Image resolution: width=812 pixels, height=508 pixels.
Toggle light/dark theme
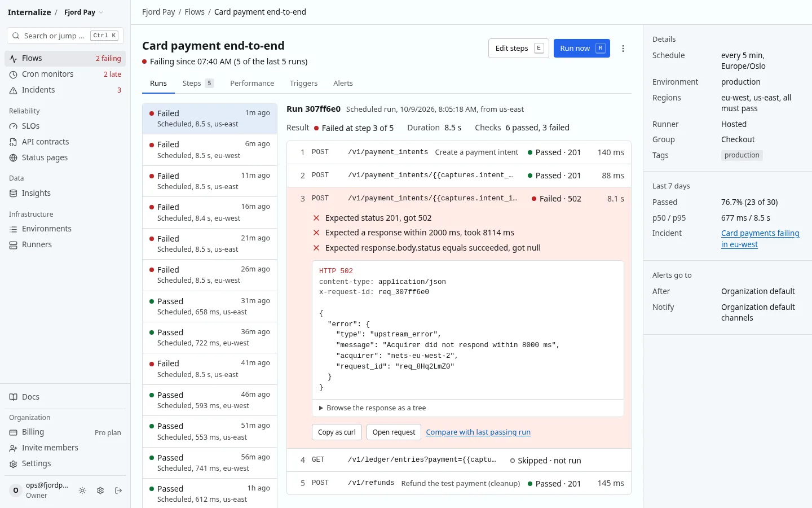coord(82,491)
